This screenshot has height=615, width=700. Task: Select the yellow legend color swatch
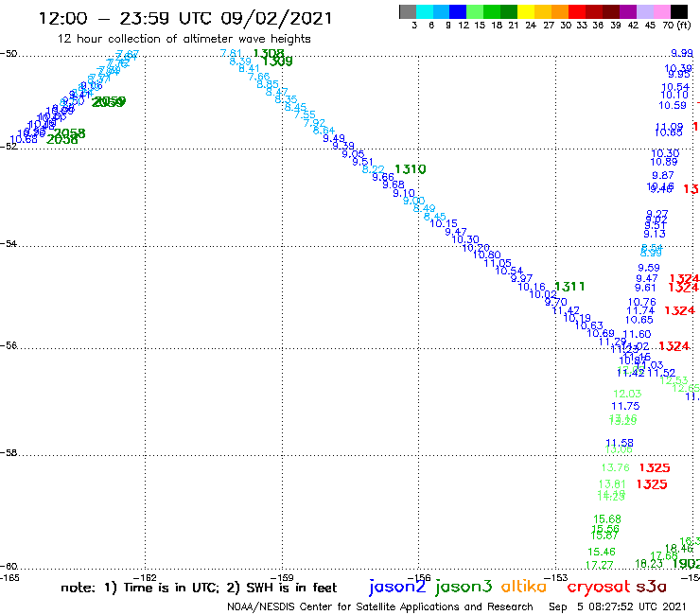coord(526,11)
